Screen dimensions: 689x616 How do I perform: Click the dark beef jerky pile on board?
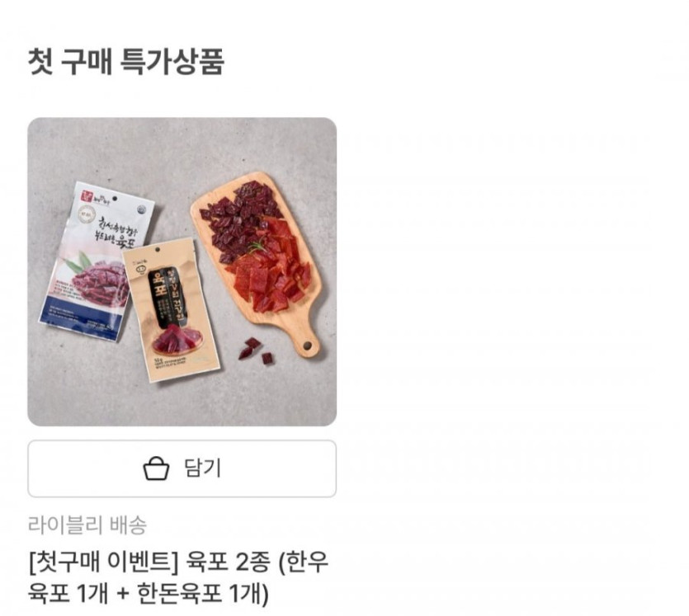point(241,215)
